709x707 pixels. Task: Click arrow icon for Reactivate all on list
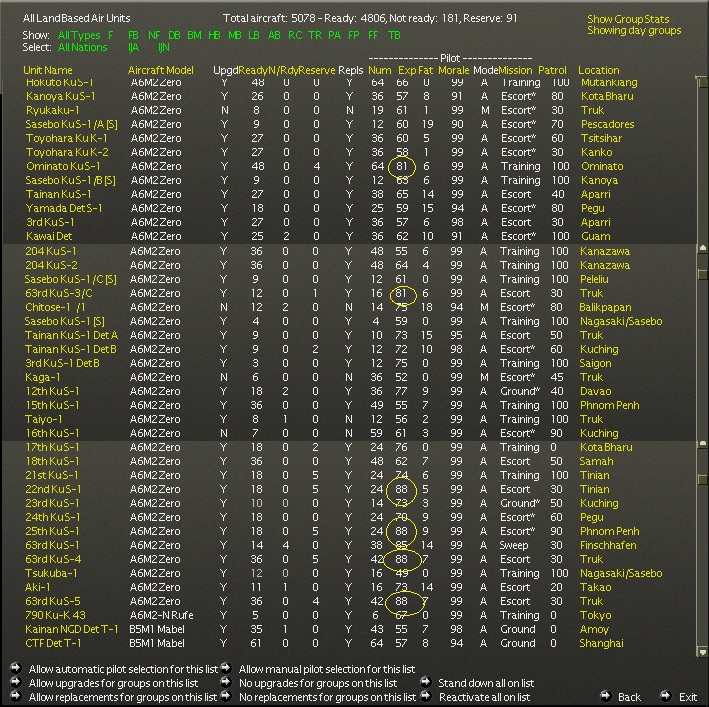[x=425, y=696]
